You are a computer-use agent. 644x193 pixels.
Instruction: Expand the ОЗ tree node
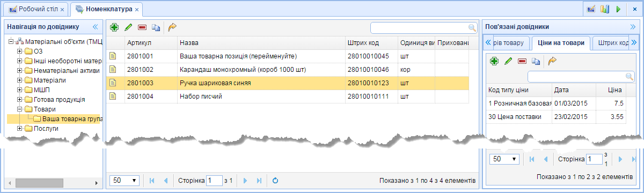(x=20, y=51)
